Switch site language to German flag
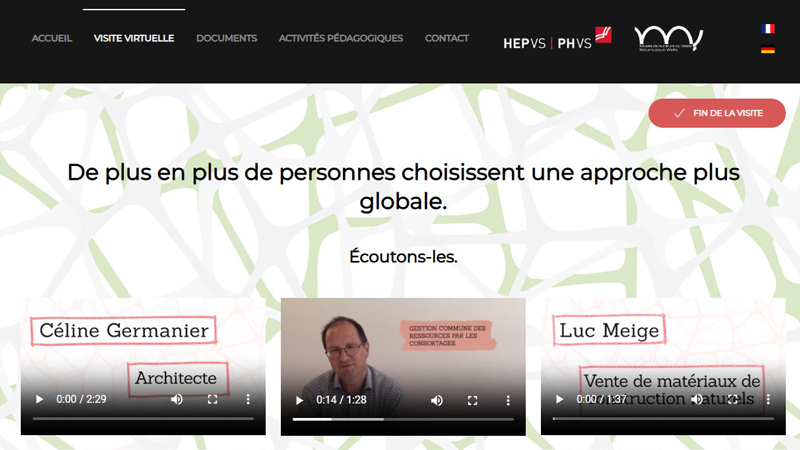This screenshot has height=450, width=800. coord(768,49)
